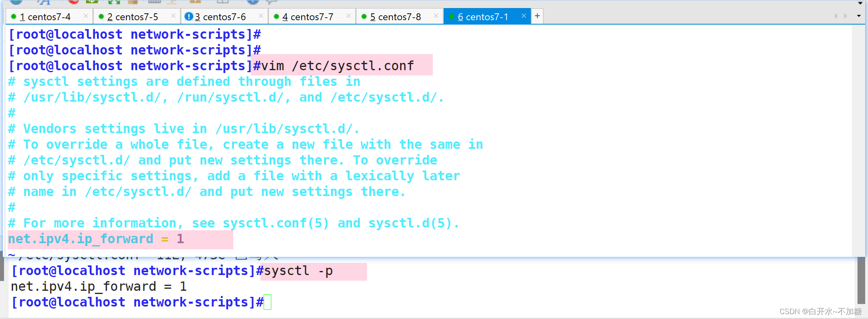Click the green status dot on centos7-7 tab
This screenshot has width=868, height=319.
(277, 17)
